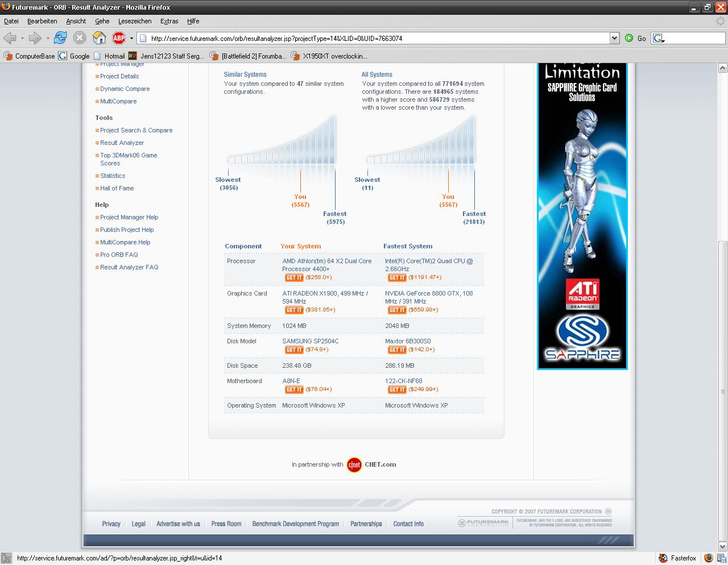Click the Google search engine selector icon
Screen dimensions: 728x565
(x=659, y=38)
